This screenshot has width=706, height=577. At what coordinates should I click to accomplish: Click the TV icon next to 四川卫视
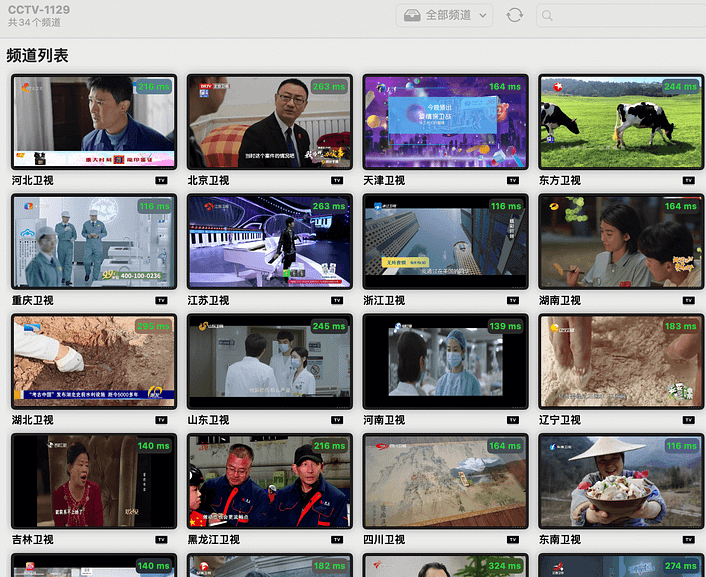513,540
